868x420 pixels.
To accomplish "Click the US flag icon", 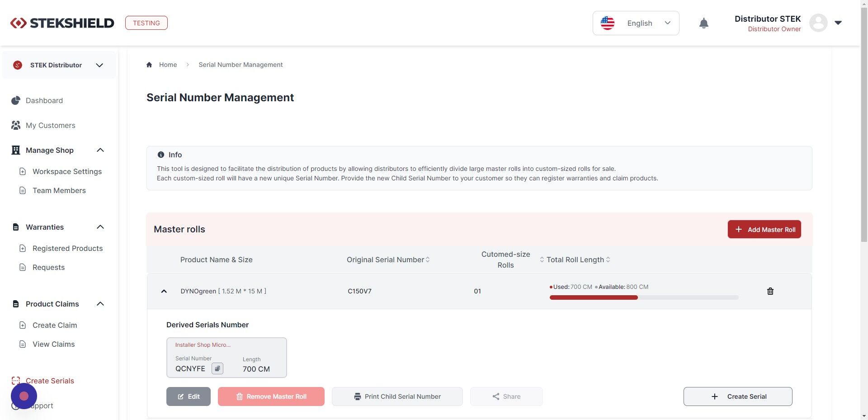I will click(x=608, y=23).
